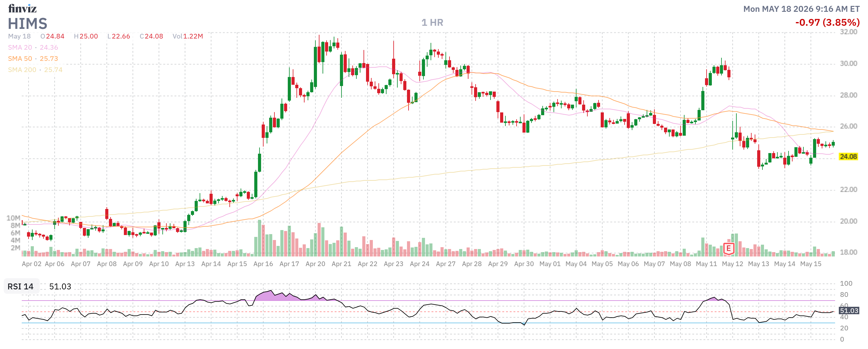This screenshot has height=349, width=868.
Task: Click the May 01 date axis label
Action: 550,264
